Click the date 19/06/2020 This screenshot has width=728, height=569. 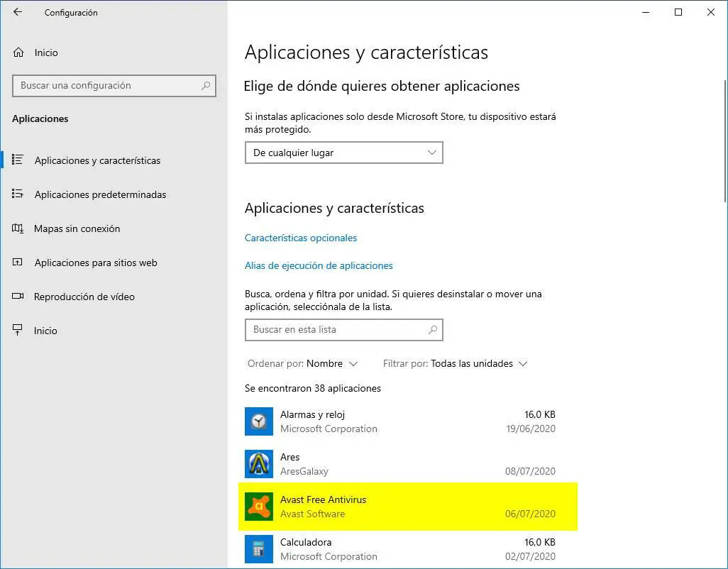[x=531, y=429]
